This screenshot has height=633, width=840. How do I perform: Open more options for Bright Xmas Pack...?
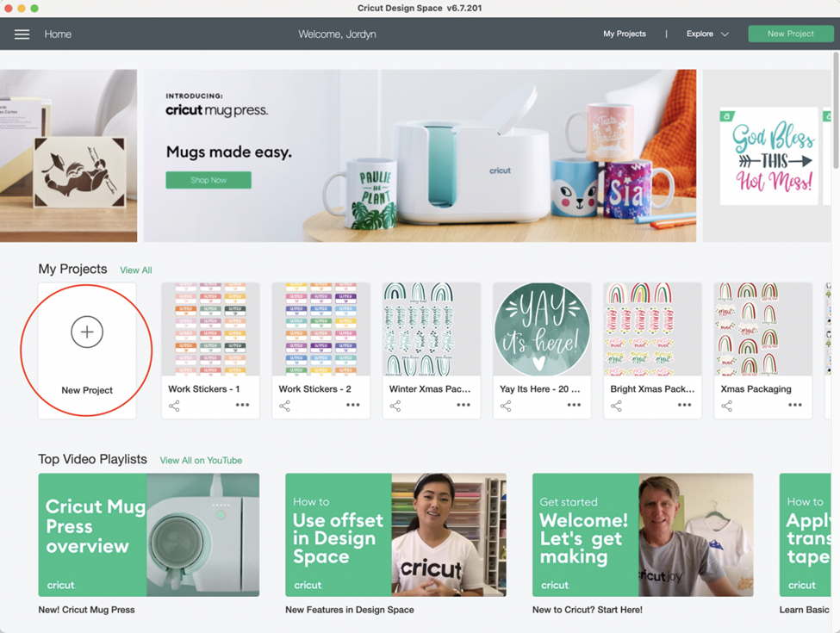coord(685,405)
